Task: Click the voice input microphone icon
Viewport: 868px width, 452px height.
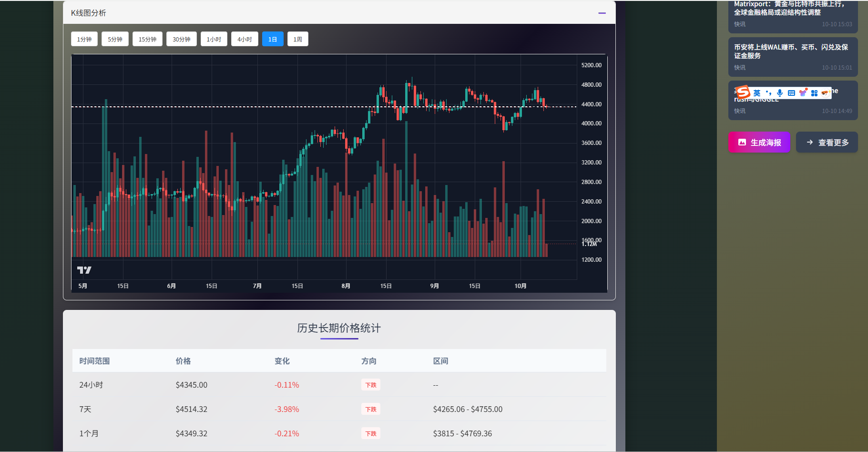Action: tap(780, 93)
